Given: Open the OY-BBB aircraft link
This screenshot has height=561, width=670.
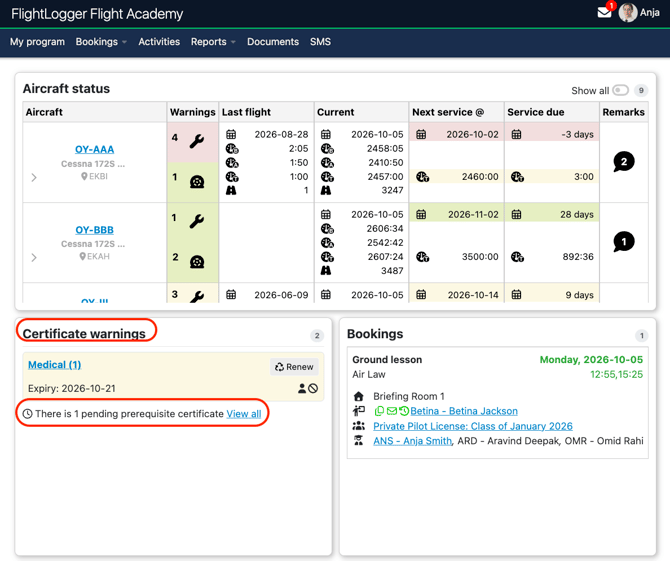Looking at the screenshot, I should click(x=94, y=230).
